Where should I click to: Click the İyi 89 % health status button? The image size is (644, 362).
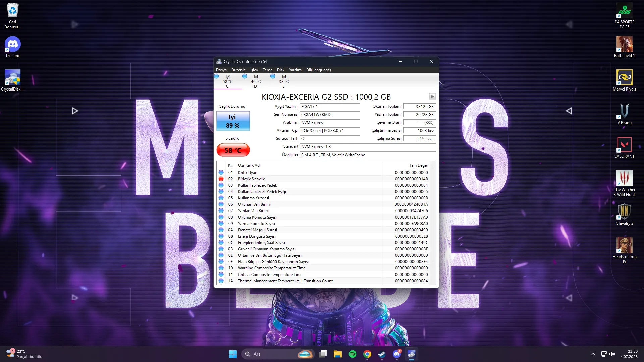(233, 121)
